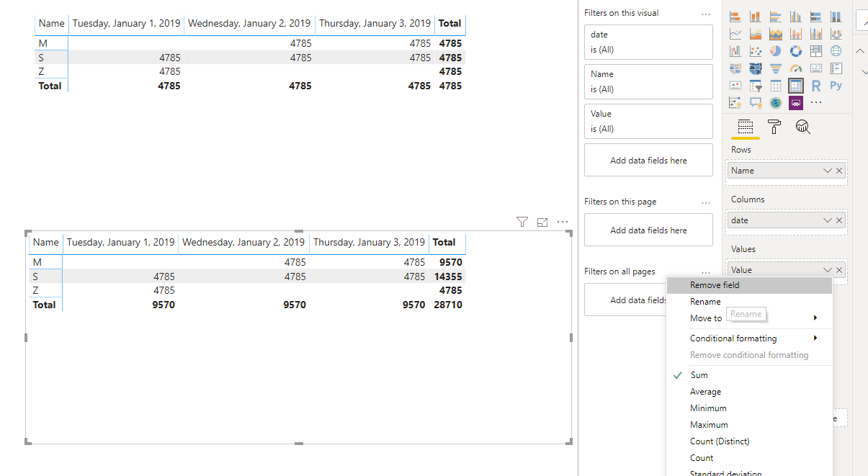868x476 pixels.
Task: Choose Remove field in the context menu
Action: tap(749, 285)
